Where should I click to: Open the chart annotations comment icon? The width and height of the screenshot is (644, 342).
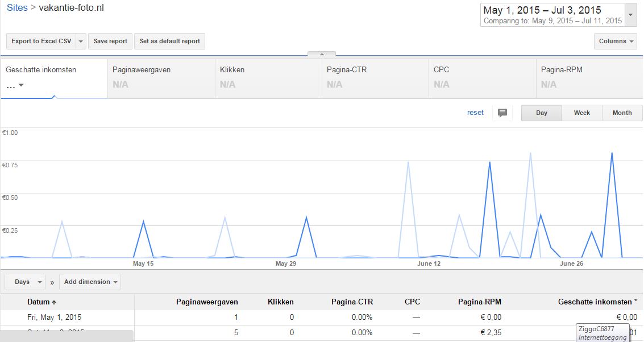click(502, 113)
